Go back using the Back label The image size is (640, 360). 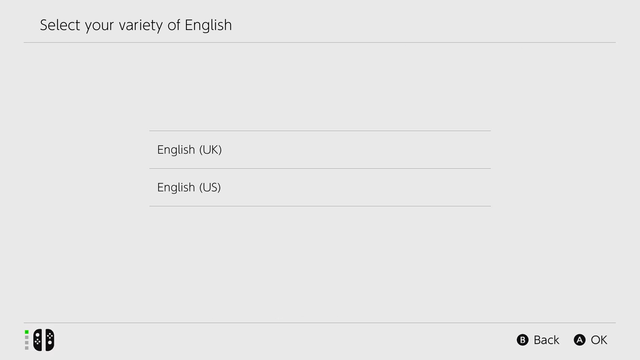point(546,340)
